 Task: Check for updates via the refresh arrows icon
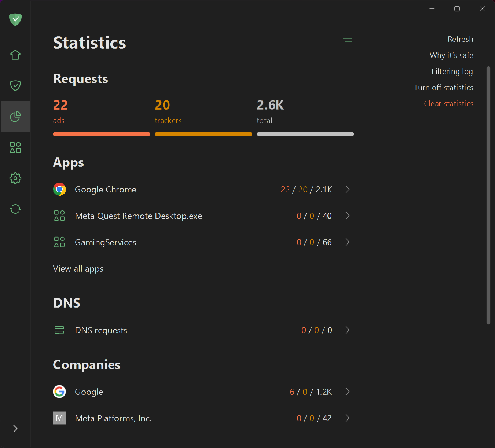click(15, 209)
